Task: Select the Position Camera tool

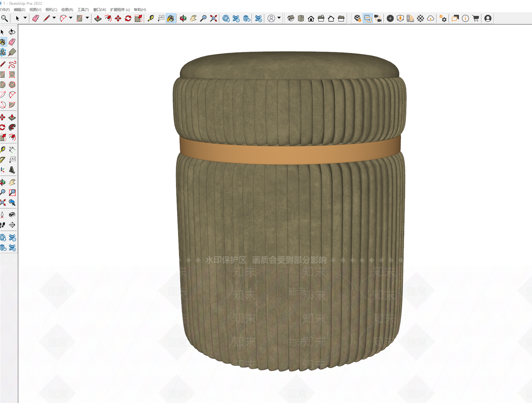Action: (3, 215)
